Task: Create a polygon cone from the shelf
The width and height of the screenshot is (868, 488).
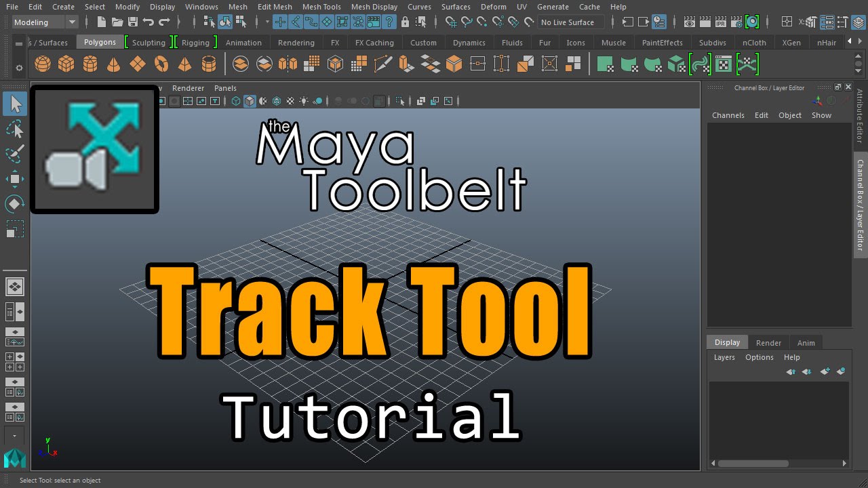Action: [114, 64]
